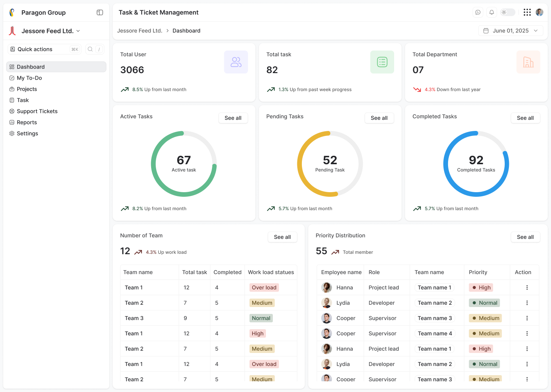551x392 pixels.
Task: Click the Total User people icon
Action: click(x=236, y=62)
